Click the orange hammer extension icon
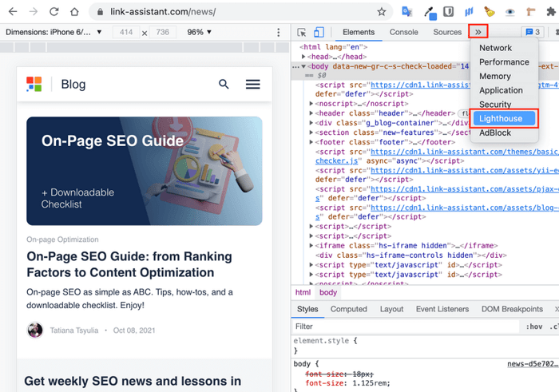The width and height of the screenshot is (559, 392). coord(531,12)
